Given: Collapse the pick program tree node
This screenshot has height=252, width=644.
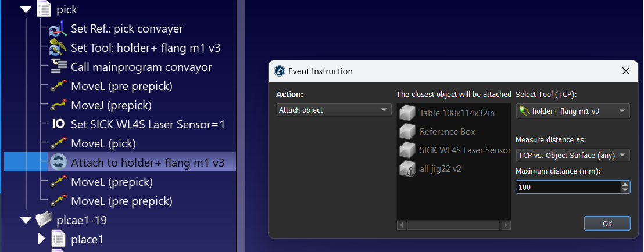Looking at the screenshot, I should (x=26, y=9).
